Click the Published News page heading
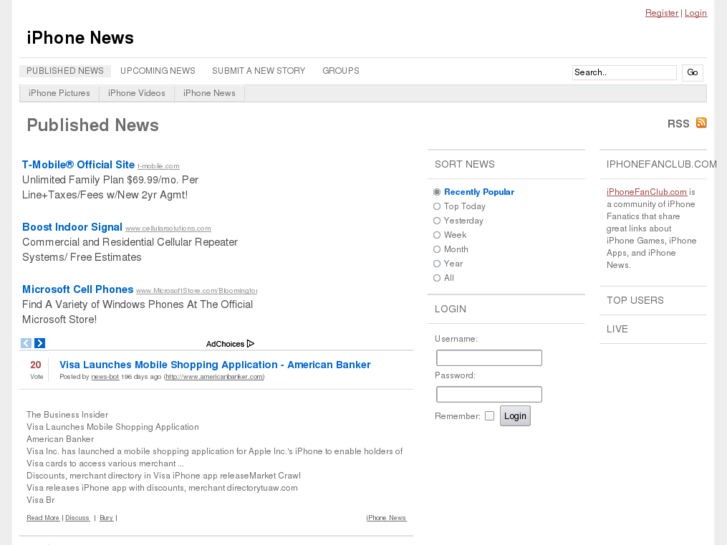This screenshot has height=545, width=727. (93, 125)
